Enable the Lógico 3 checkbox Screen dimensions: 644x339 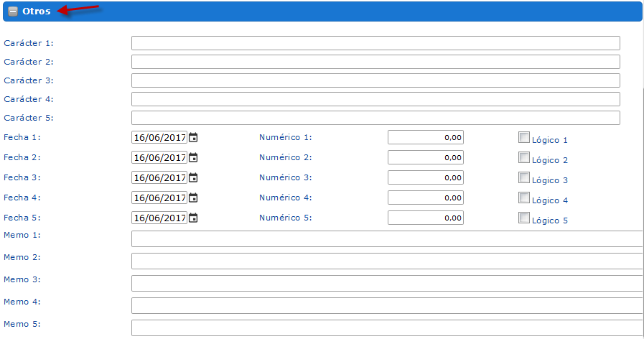pos(523,177)
